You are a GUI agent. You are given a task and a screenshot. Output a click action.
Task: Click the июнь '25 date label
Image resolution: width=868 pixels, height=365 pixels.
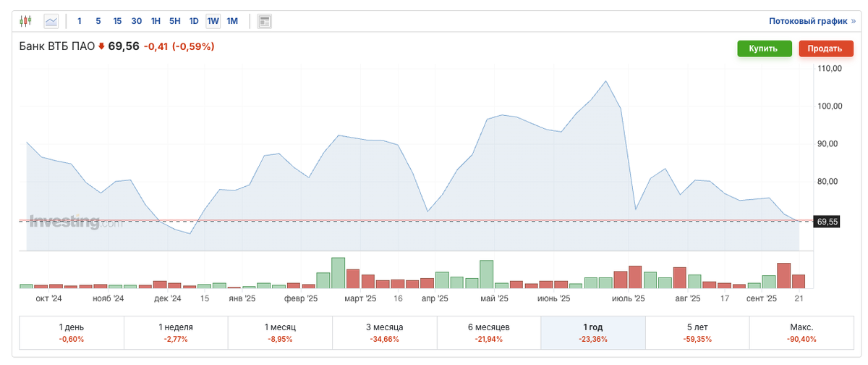click(x=554, y=298)
